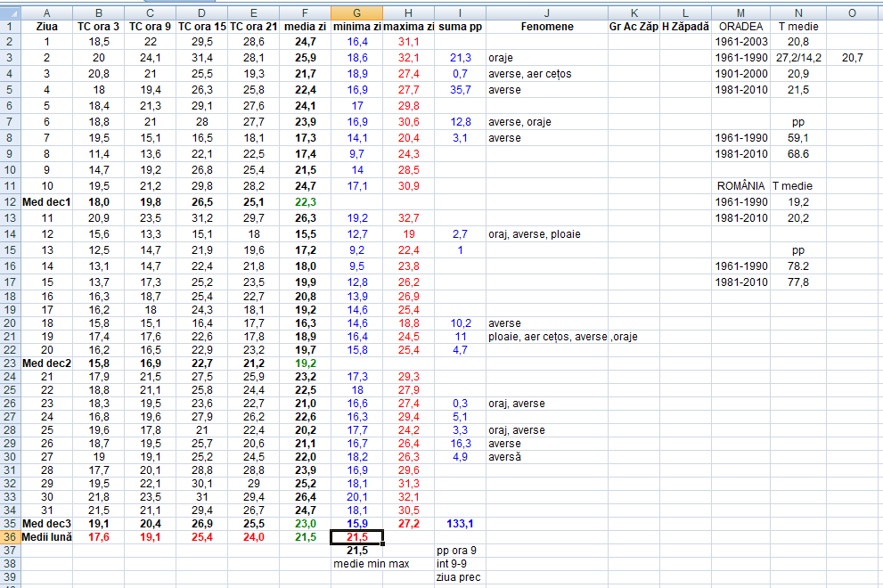Click the '59,1' pp value

pos(798,138)
